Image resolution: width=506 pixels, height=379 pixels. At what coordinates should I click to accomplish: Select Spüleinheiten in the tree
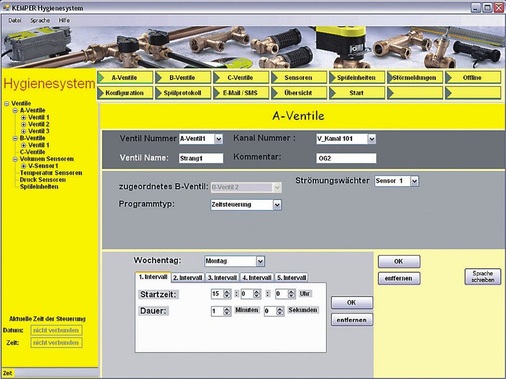[39, 187]
